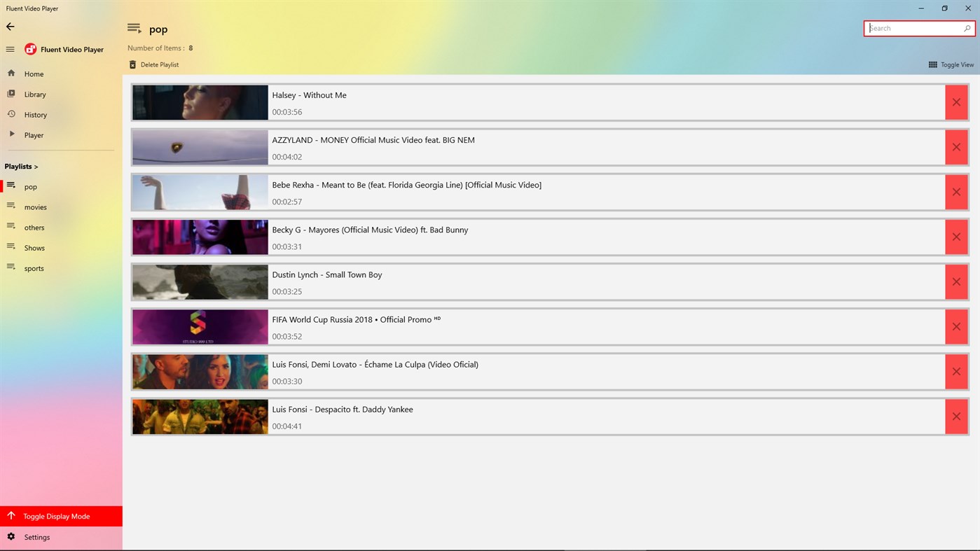The image size is (980, 551).
Task: Open the navigation hamburger menu
Action: pyautogui.click(x=9, y=49)
